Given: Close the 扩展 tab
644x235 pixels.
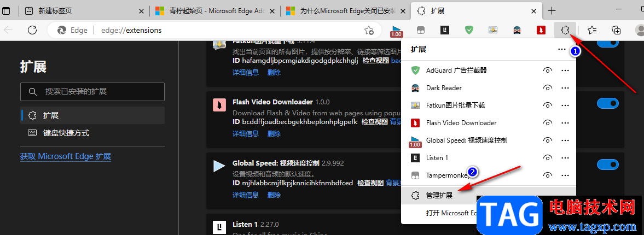Looking at the screenshot, I should pos(533,11).
